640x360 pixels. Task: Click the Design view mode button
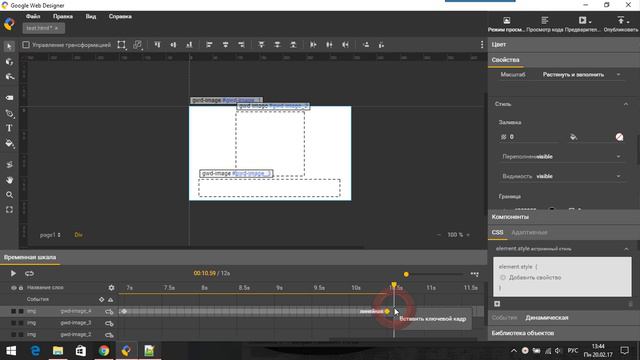point(506,24)
